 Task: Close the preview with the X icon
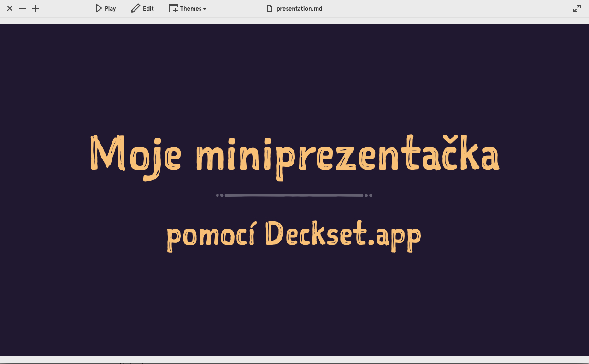pos(9,8)
